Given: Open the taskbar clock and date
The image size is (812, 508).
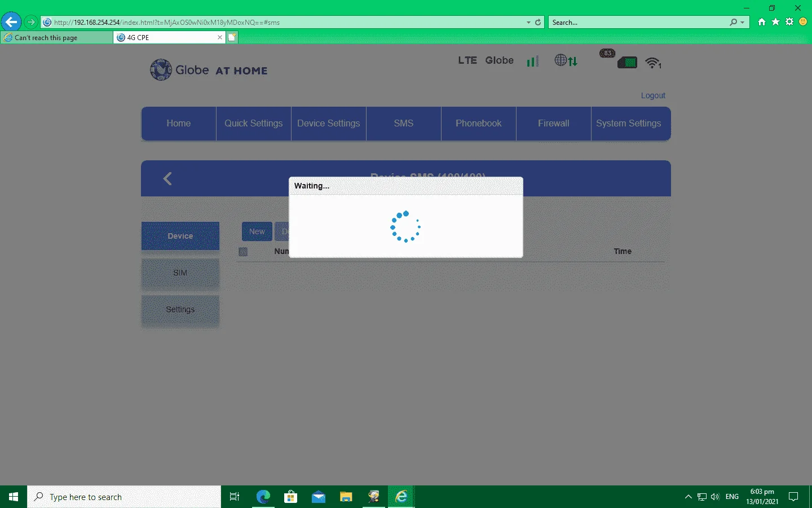Looking at the screenshot, I should pyautogui.click(x=762, y=497).
